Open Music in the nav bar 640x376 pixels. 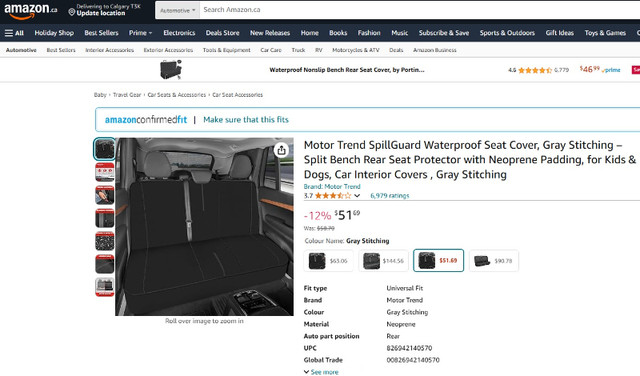400,33
